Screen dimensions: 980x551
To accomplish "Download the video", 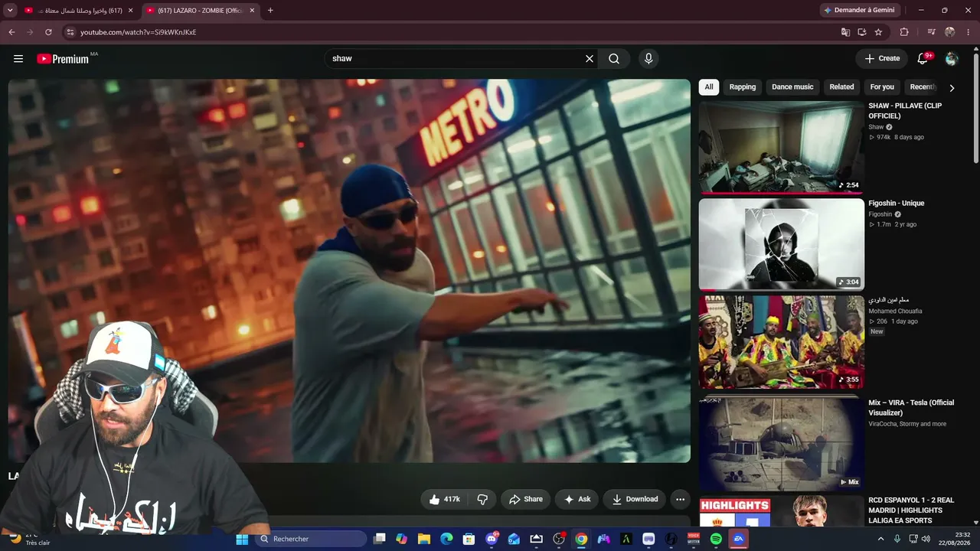I will pyautogui.click(x=635, y=499).
